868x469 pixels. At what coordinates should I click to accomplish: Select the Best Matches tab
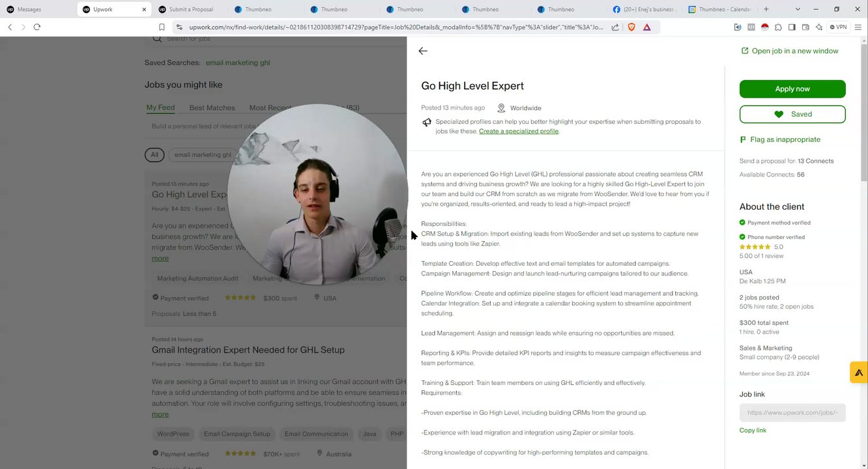[x=212, y=108]
